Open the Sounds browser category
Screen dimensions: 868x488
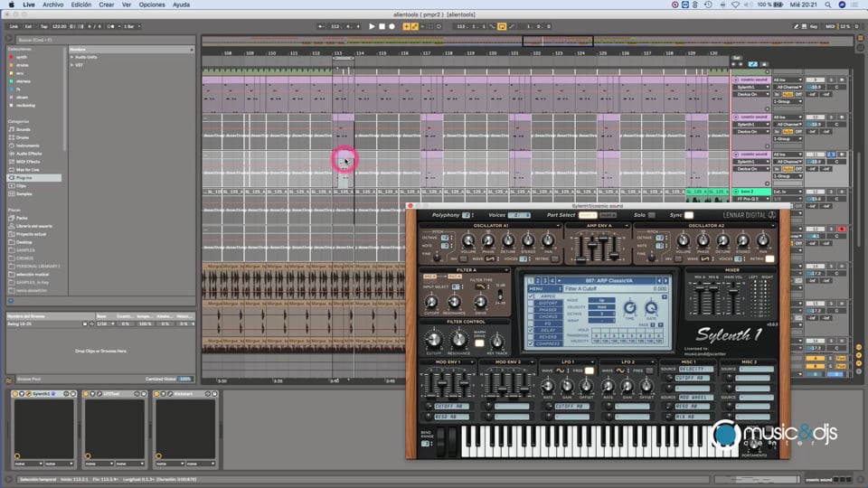tap(24, 129)
